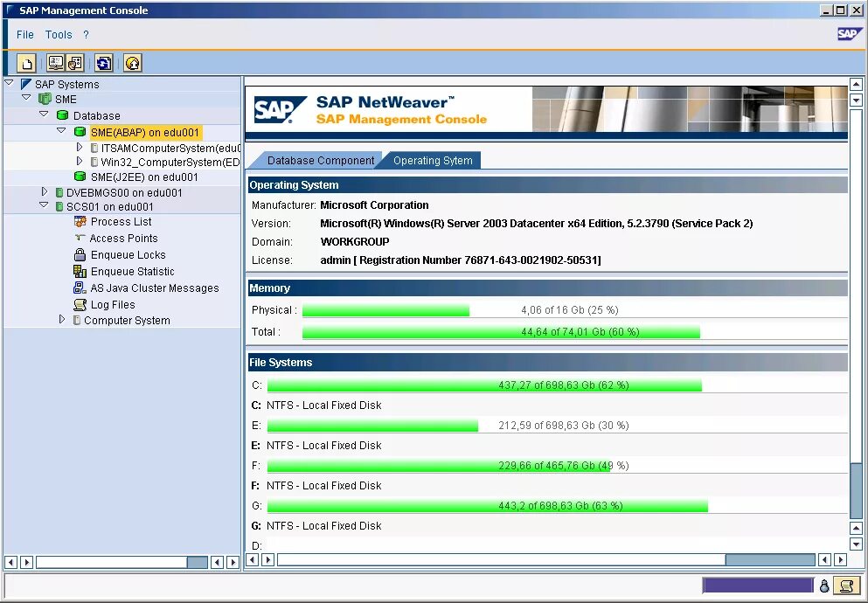Click the Win32_ComputerSystem node icon
Viewport: 868px width, 603px height.
[x=94, y=162]
